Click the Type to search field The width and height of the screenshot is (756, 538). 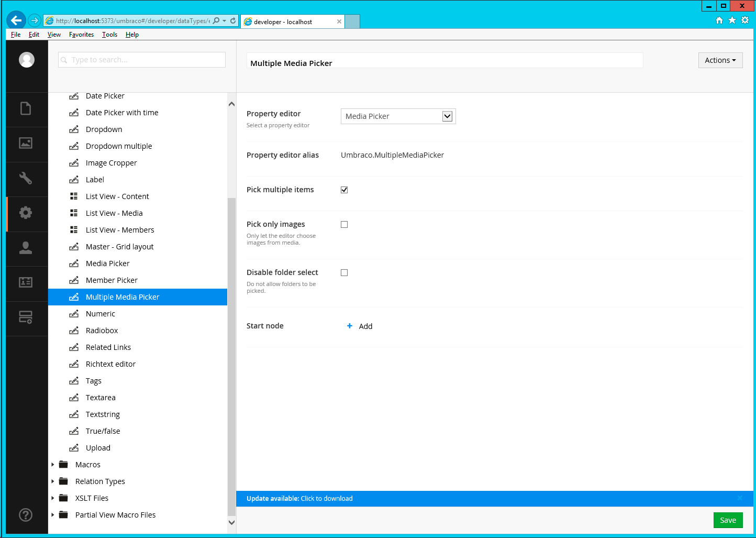(142, 60)
